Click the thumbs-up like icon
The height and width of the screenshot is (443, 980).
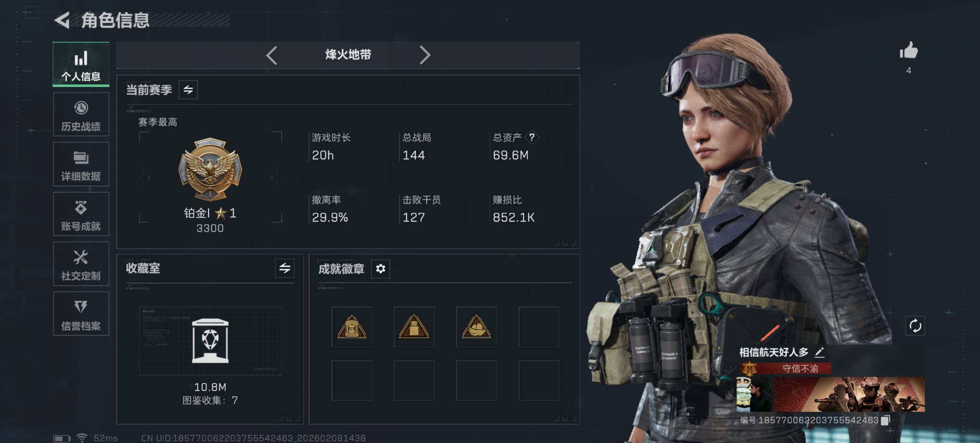(x=909, y=50)
